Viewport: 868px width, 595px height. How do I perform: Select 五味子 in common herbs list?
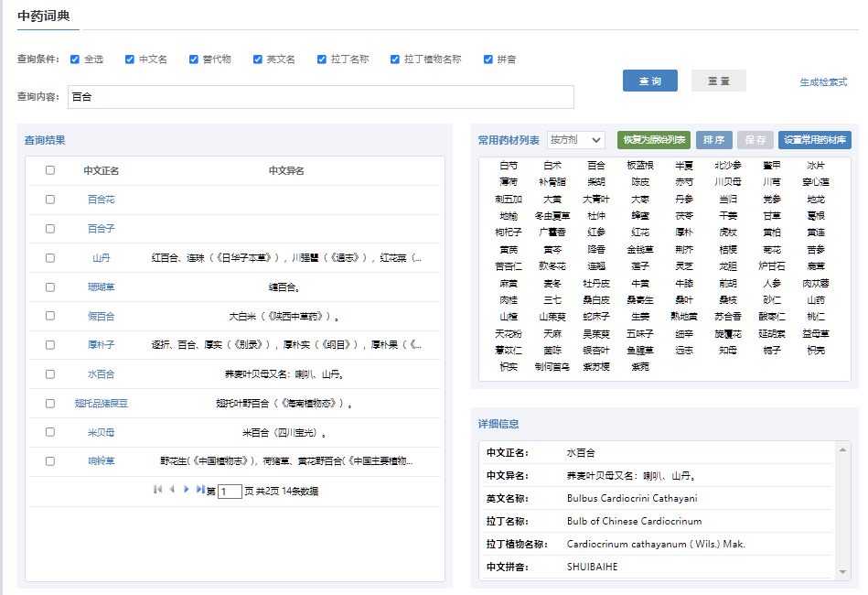pos(640,334)
